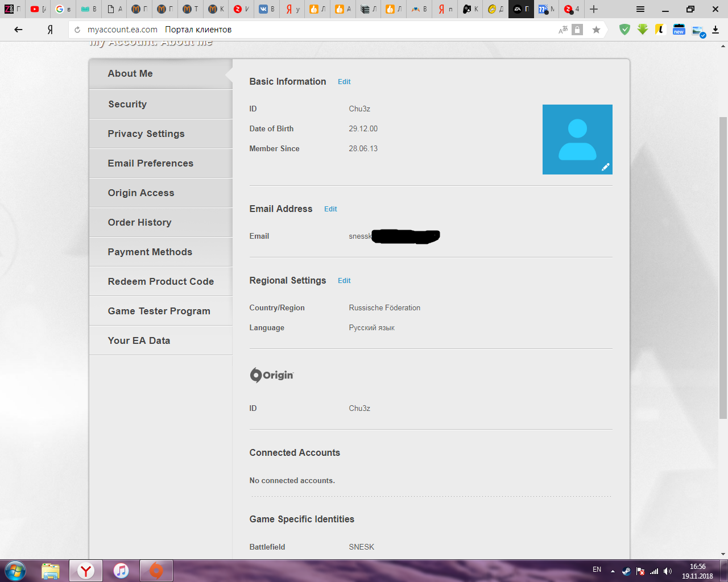
Task: Click the country value Russische Föderation
Action: coord(384,308)
